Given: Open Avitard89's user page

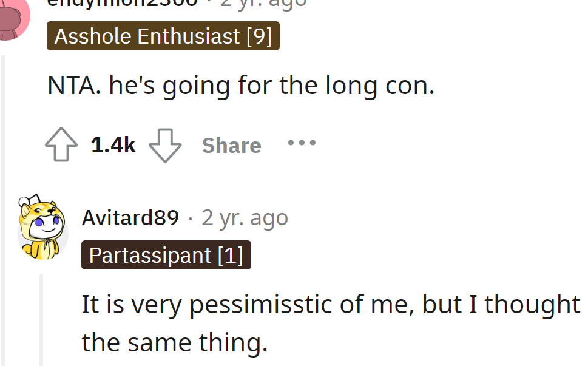Looking at the screenshot, I should point(130,217).
